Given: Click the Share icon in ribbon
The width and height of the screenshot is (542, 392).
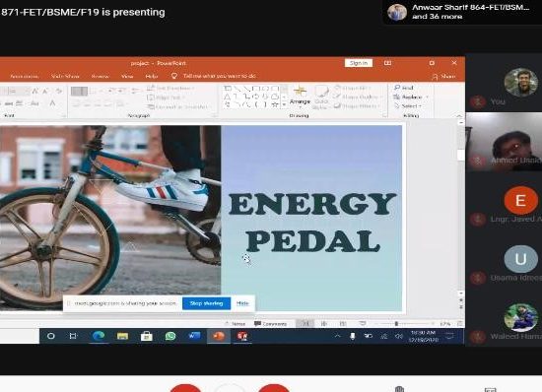Looking at the screenshot, I should 435,76.
